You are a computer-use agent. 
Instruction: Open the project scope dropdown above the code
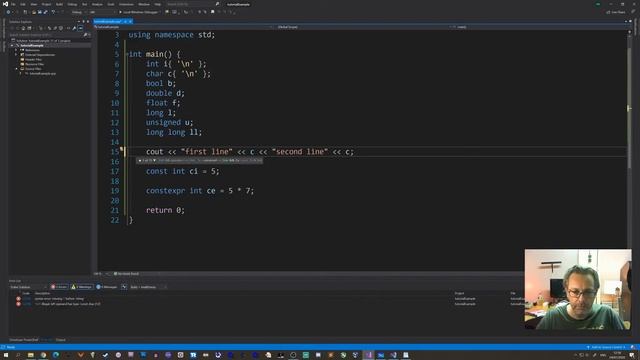coord(184,27)
